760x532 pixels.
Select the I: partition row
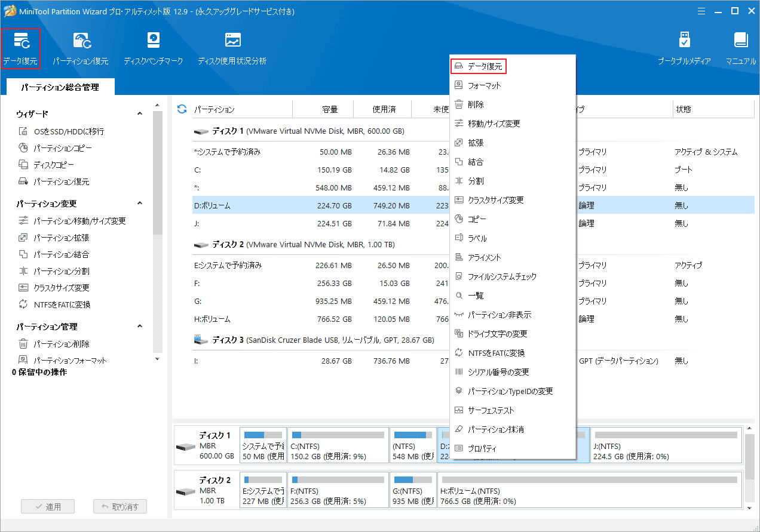tap(473, 361)
